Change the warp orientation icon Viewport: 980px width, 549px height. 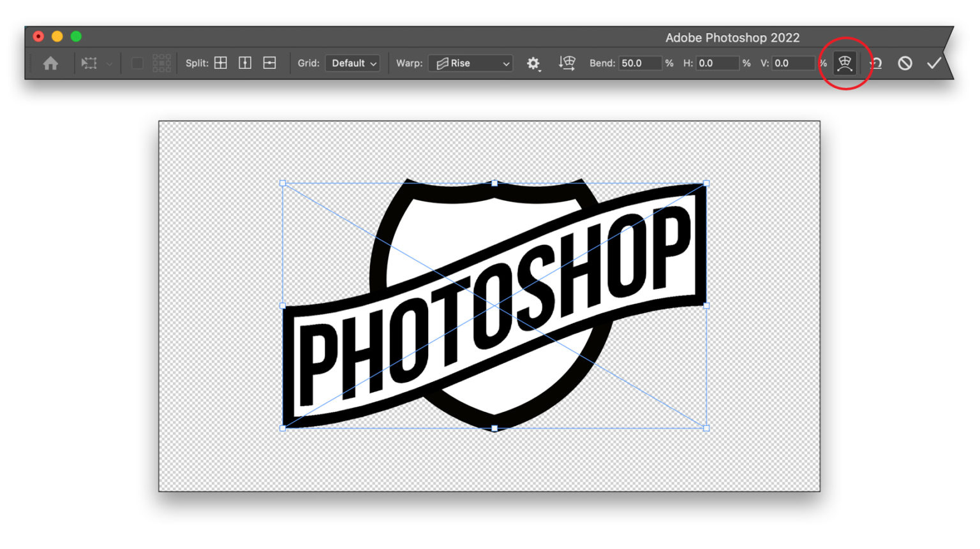(x=567, y=63)
